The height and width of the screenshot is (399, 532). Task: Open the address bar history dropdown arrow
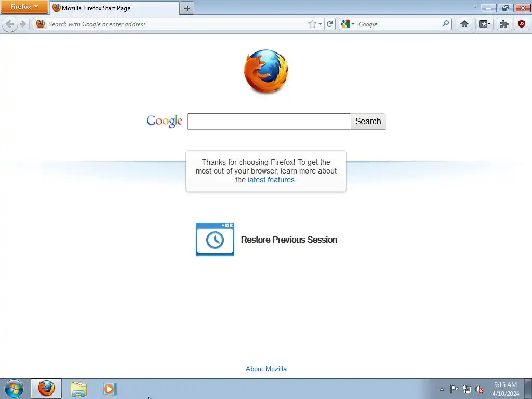[x=320, y=24]
